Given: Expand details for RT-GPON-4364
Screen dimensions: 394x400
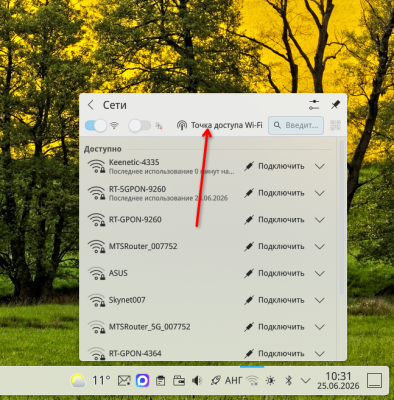Looking at the screenshot, I should click(x=320, y=353).
